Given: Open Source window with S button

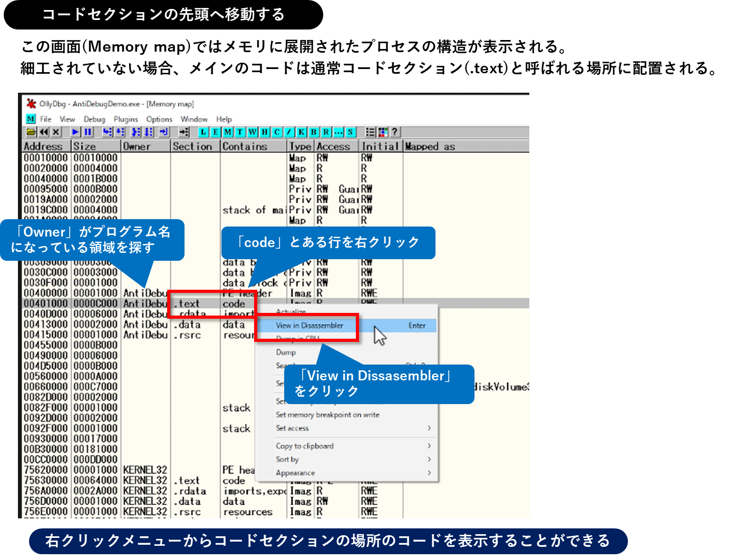Looking at the screenshot, I should [350, 132].
